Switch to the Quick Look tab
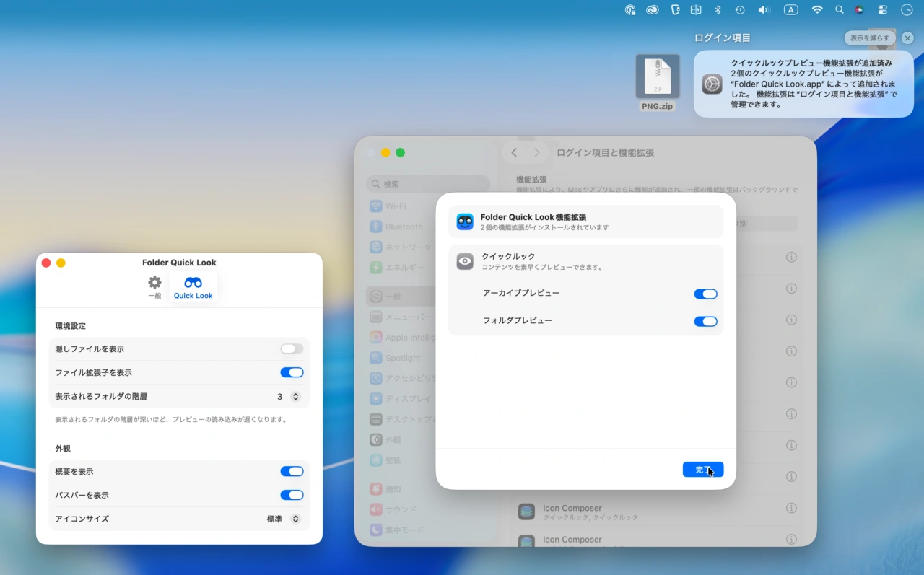The height and width of the screenshot is (575, 924). [192, 286]
